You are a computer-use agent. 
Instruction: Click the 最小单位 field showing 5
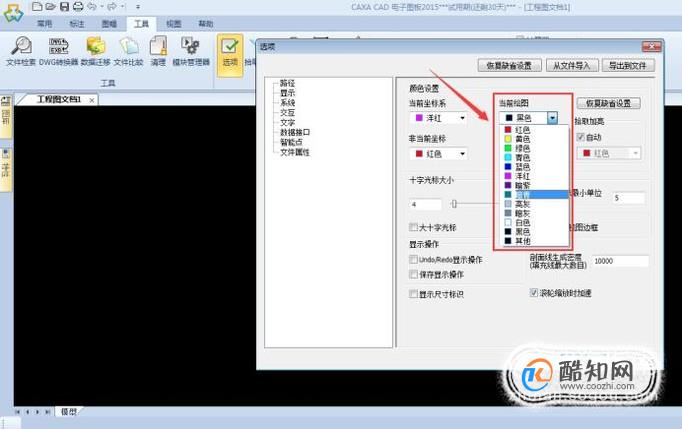pos(629,198)
